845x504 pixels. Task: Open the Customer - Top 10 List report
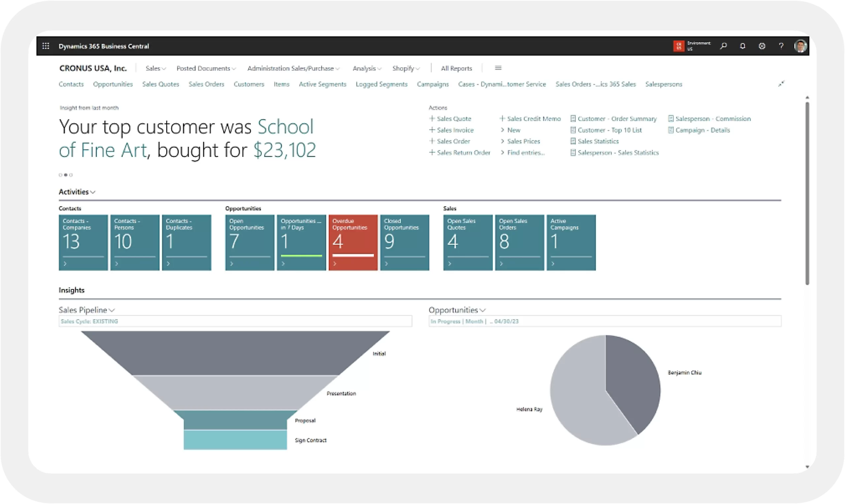pyautogui.click(x=609, y=130)
